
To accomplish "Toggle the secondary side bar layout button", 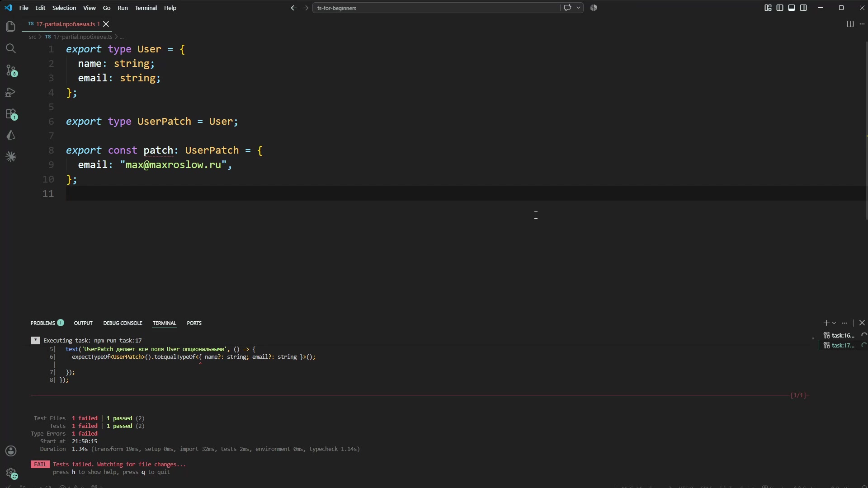I will (x=803, y=8).
